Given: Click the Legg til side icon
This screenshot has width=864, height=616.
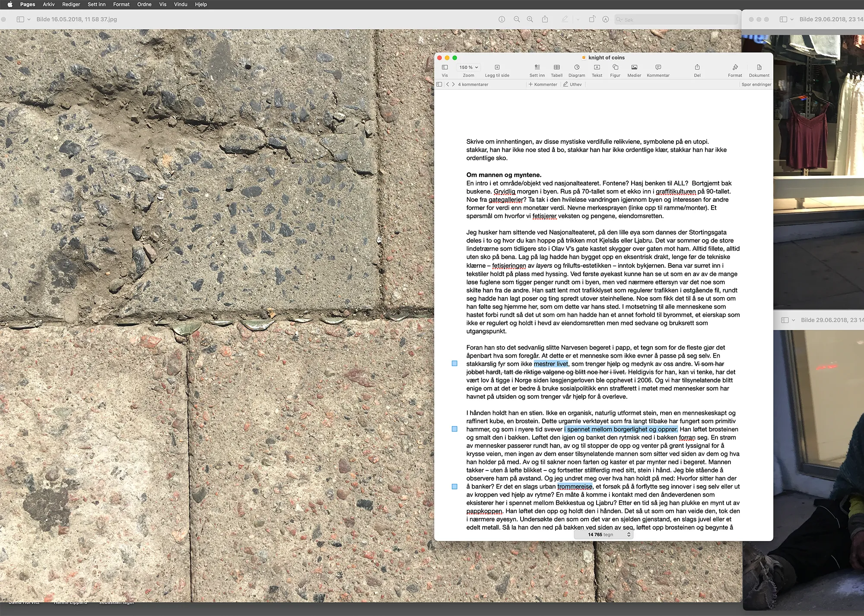Looking at the screenshot, I should click(x=497, y=67).
